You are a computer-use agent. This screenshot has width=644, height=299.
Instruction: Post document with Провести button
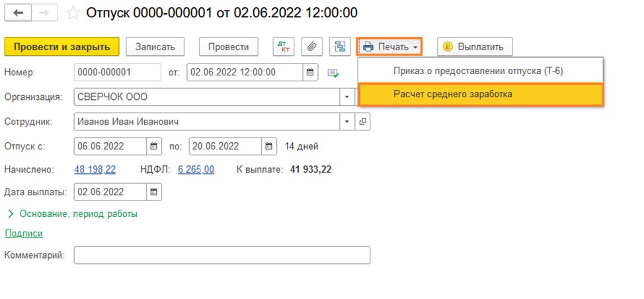(x=229, y=47)
